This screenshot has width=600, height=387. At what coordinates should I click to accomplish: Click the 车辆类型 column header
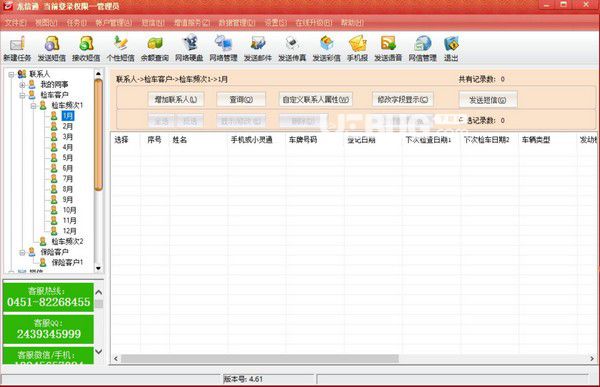click(548, 140)
